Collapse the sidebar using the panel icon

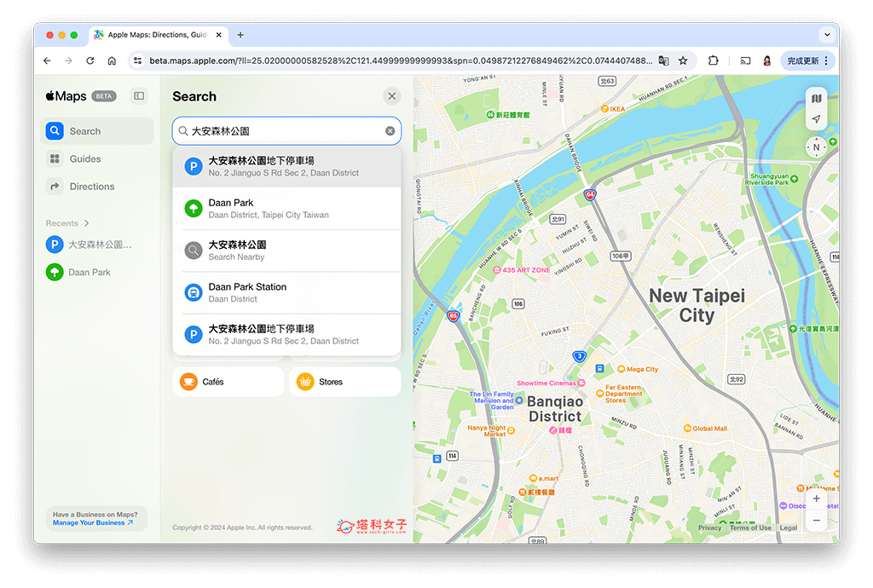138,96
